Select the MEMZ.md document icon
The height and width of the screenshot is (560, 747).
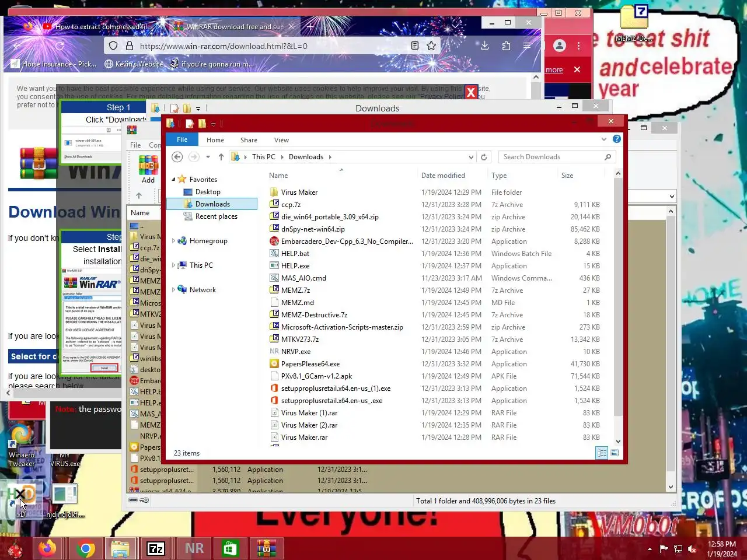(274, 302)
